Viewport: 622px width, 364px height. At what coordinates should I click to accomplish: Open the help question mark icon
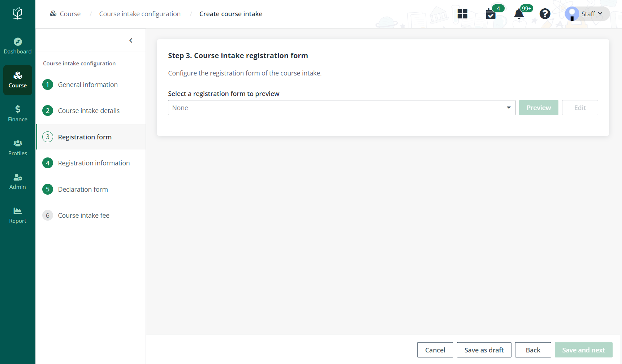click(545, 14)
